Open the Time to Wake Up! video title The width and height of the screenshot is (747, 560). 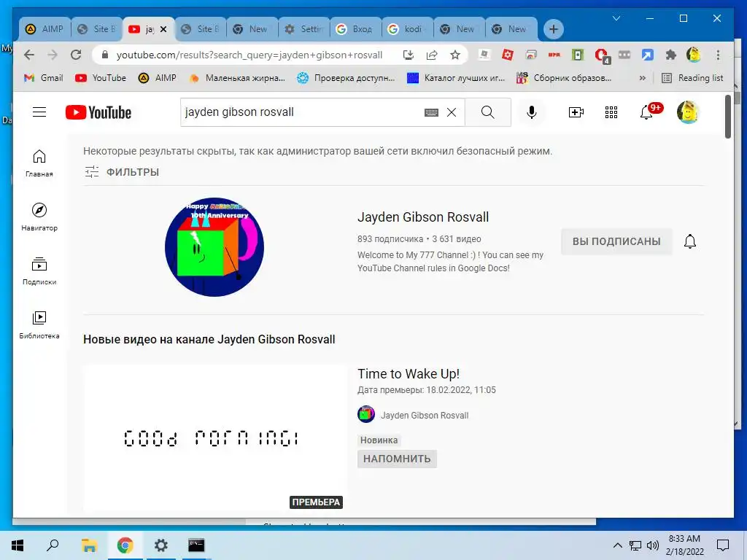[x=409, y=374]
